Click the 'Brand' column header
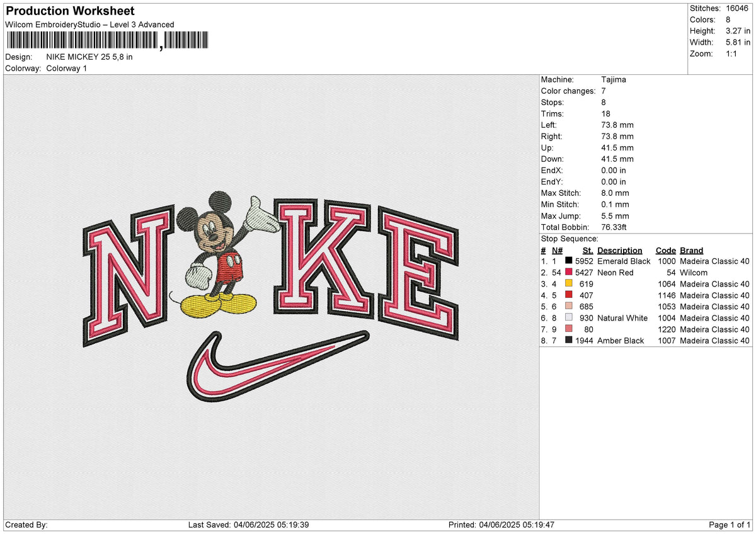This screenshot has width=756, height=534. coord(691,250)
